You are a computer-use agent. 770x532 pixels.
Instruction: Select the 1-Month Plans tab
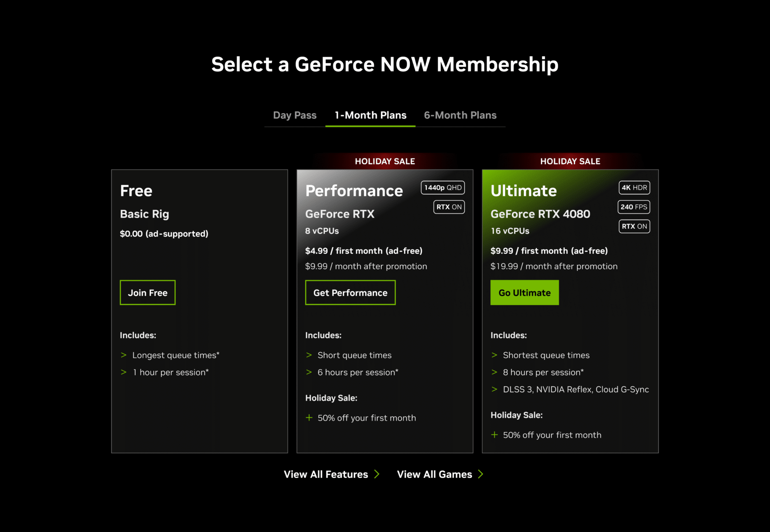[x=370, y=115]
